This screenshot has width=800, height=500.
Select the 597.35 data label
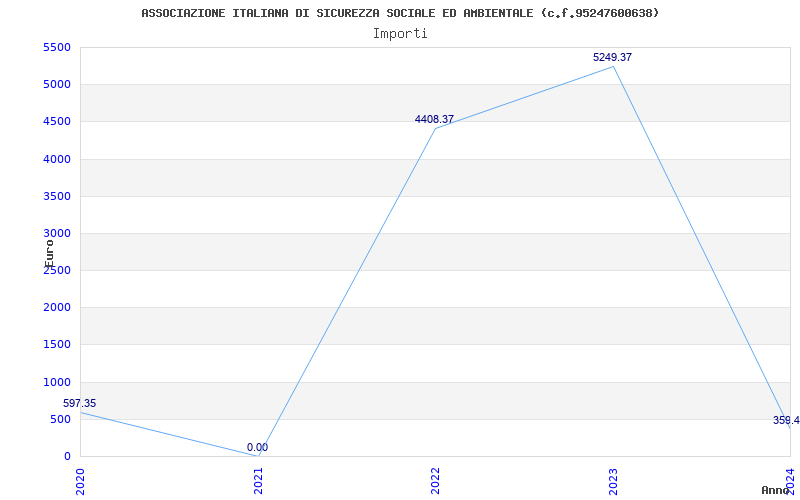pyautogui.click(x=80, y=404)
